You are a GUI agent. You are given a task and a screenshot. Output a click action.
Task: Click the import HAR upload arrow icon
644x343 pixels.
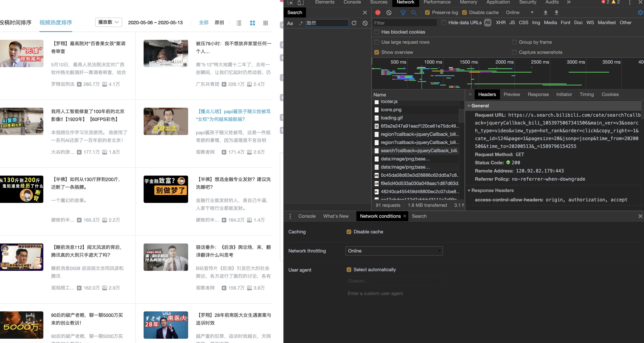pos(545,13)
